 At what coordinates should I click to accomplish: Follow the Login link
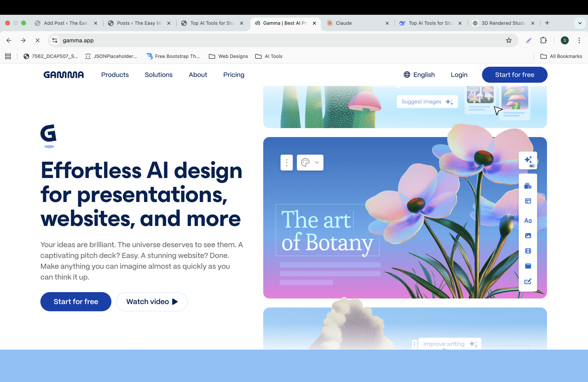point(459,75)
